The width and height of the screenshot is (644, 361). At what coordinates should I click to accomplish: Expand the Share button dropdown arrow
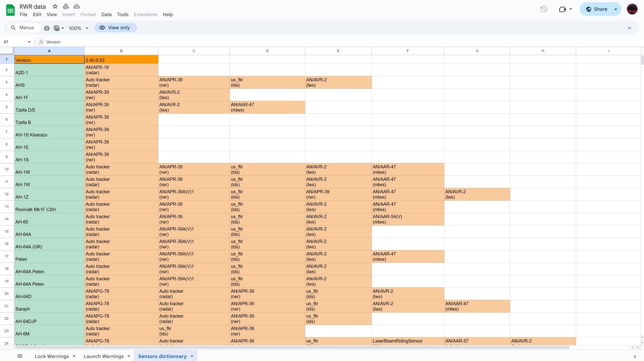[616, 9]
